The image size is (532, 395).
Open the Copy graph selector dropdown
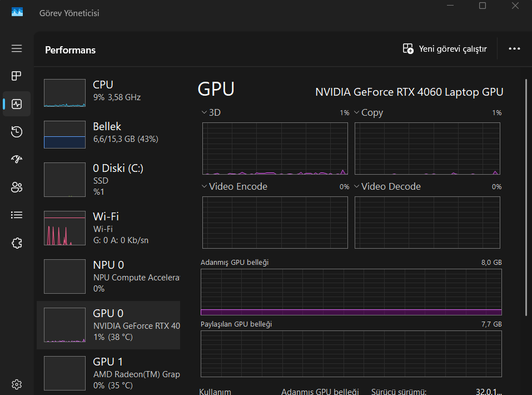tap(357, 113)
